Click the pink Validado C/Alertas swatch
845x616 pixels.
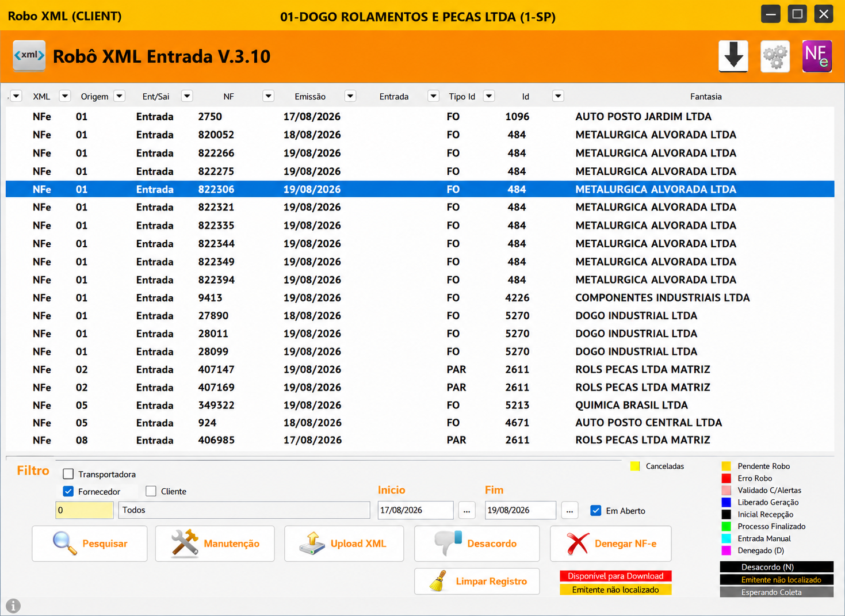(x=727, y=490)
